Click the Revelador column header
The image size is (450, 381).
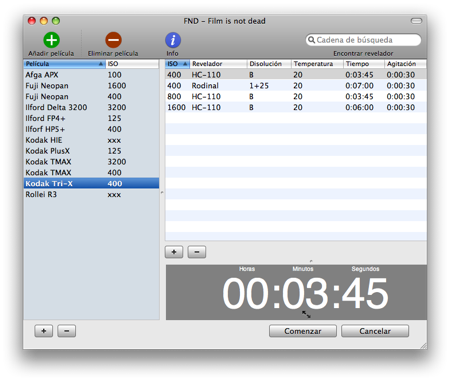click(218, 64)
